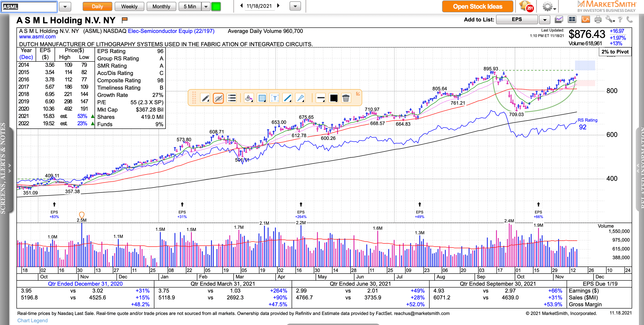
Task: Switch to Monthly chart period
Action: (161, 6)
